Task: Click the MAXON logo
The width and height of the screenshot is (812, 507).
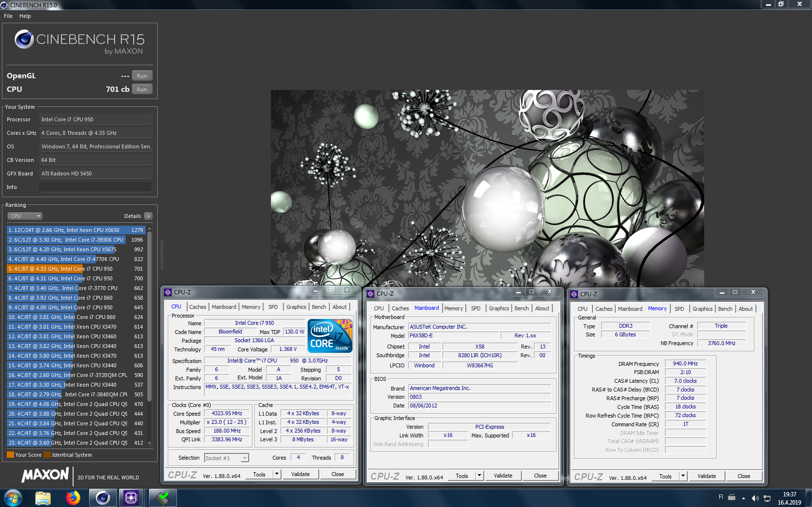Action: pyautogui.click(x=45, y=475)
